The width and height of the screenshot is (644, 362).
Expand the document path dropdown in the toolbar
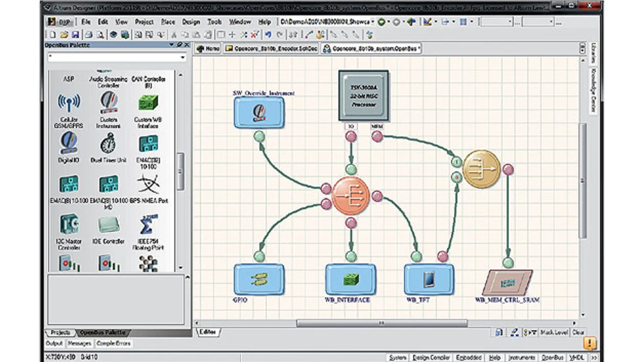(x=373, y=22)
